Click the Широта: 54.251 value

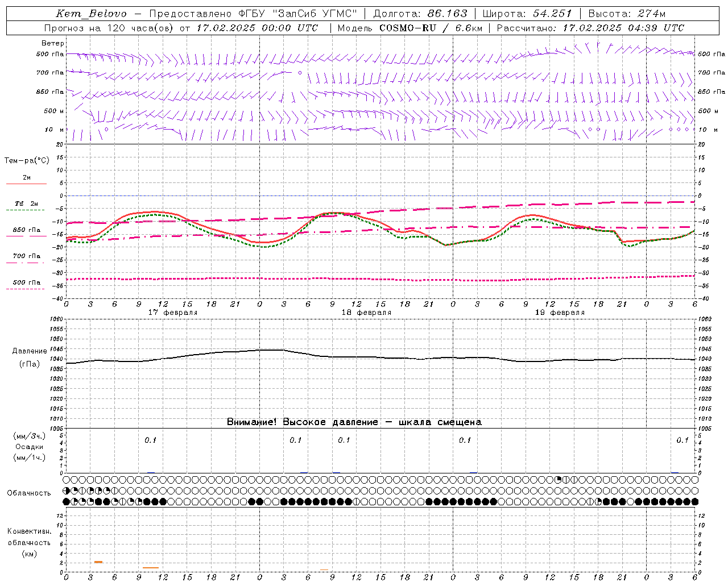click(527, 14)
